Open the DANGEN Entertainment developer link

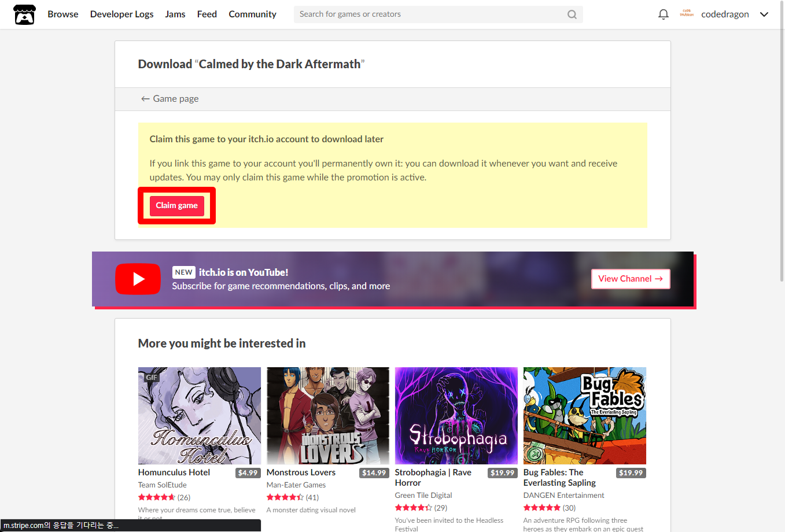564,496
